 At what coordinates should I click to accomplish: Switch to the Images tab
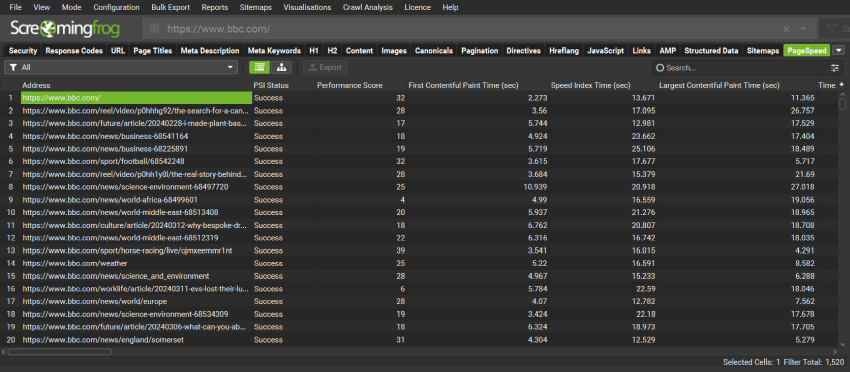[394, 50]
